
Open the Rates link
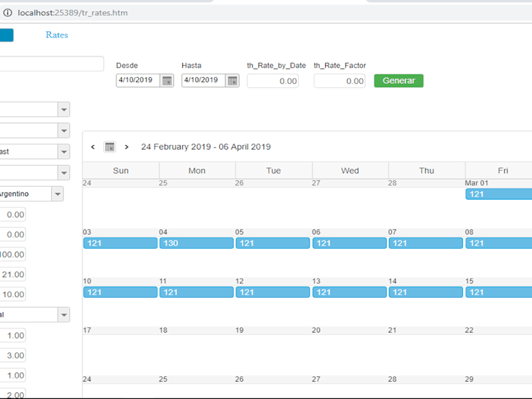(57, 35)
